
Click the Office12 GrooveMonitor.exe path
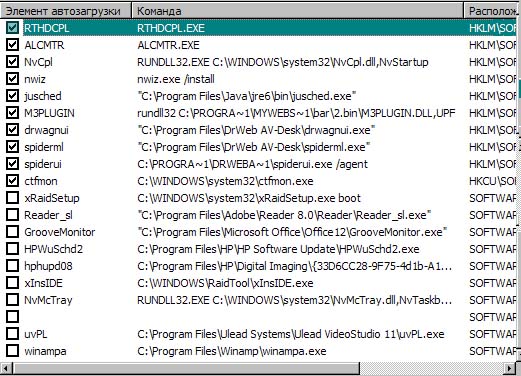292,232
